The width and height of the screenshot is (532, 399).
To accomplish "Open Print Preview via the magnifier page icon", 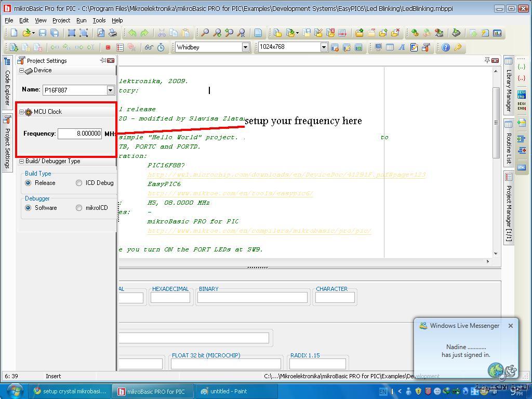I will pos(101,33).
